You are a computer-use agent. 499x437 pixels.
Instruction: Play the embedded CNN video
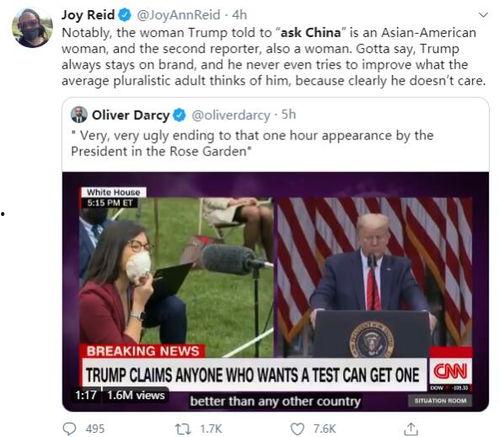point(275,292)
